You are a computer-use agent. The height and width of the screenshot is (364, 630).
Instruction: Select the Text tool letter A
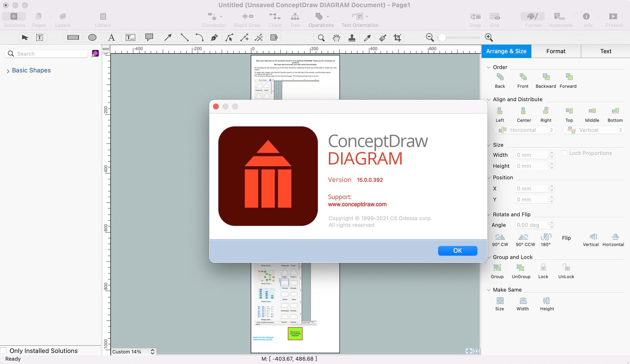112,37
